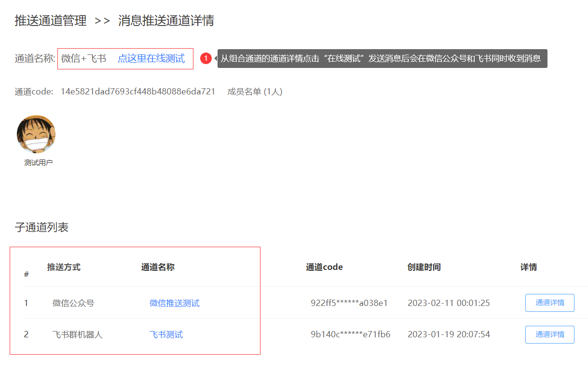Click the 创建时间 column header

pos(424,267)
